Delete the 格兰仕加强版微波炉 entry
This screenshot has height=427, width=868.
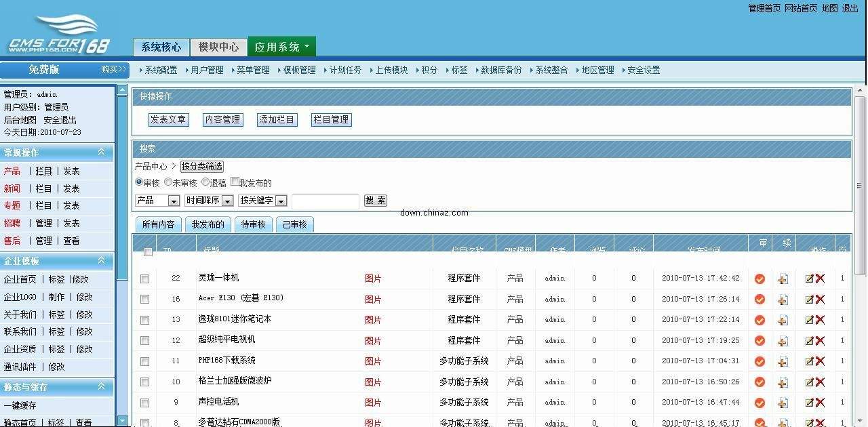tap(820, 382)
